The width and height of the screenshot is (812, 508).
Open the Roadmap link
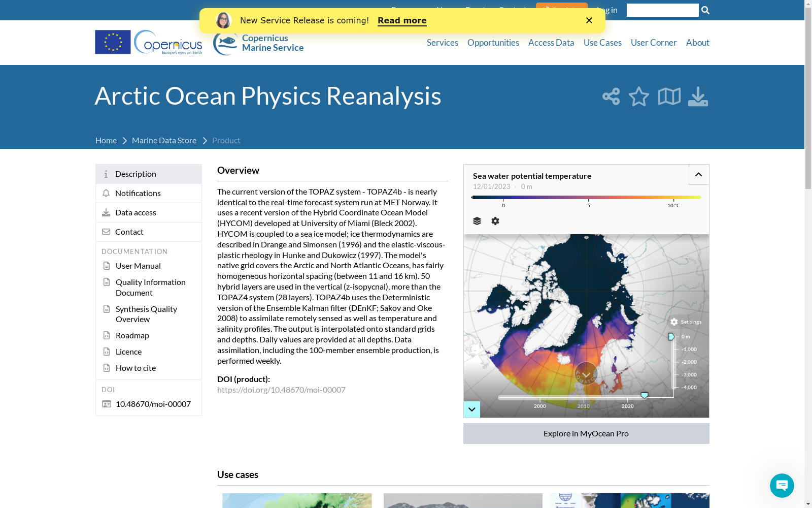(x=132, y=335)
